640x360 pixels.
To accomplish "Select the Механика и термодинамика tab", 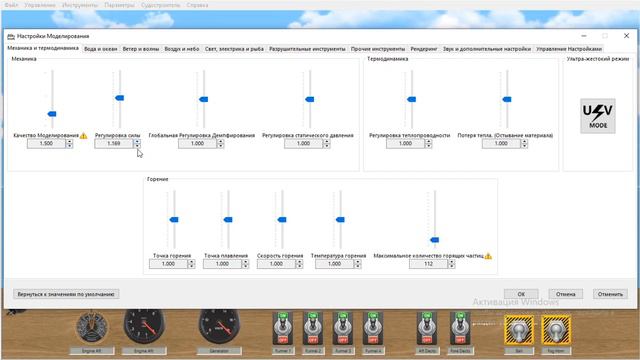I will pos(43,48).
